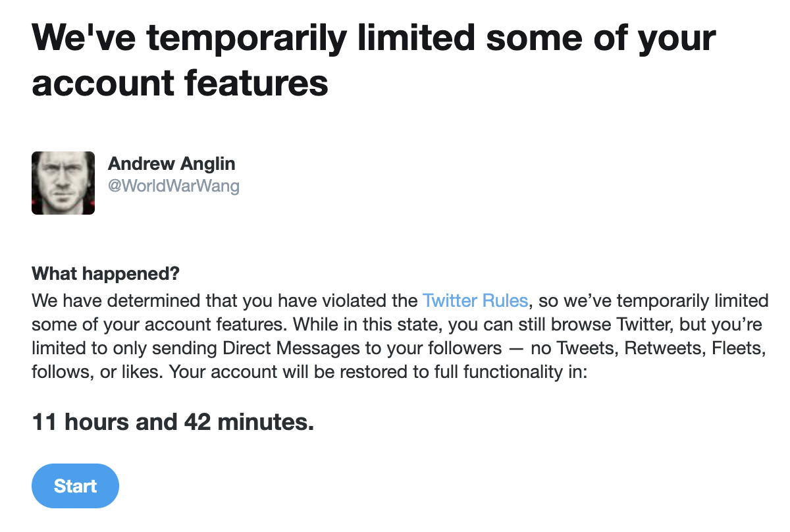The height and width of the screenshot is (532, 790).
Task: Click the word "violated" before Twitter Rules
Action: click(x=361, y=301)
